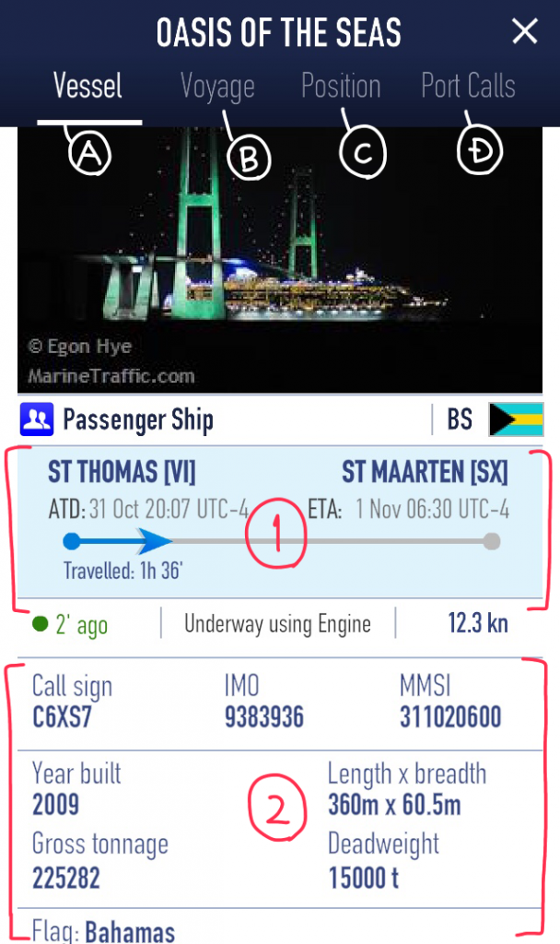The height and width of the screenshot is (944, 560).
Task: Select the Port Calls tab
Action: (x=468, y=86)
